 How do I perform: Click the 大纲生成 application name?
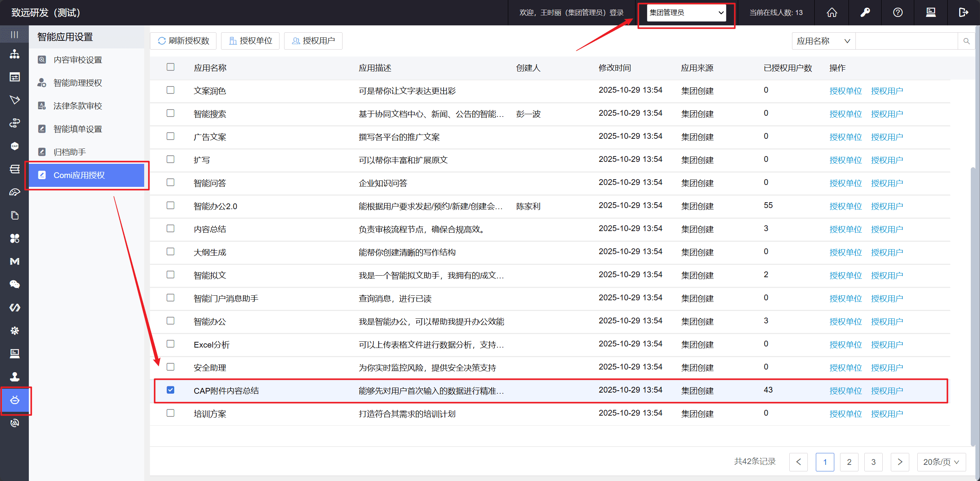210,253
